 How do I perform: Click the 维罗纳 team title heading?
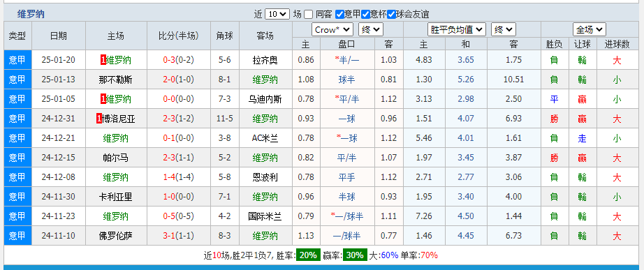coord(31,15)
